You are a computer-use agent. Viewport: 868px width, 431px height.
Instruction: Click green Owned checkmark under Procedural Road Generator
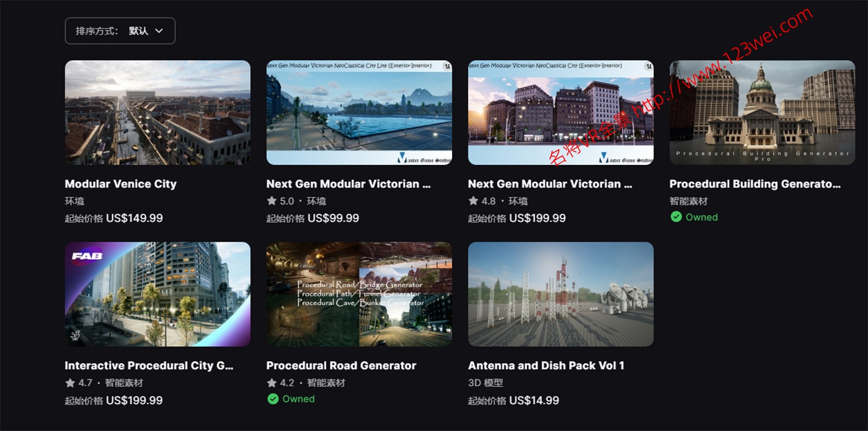tap(273, 399)
